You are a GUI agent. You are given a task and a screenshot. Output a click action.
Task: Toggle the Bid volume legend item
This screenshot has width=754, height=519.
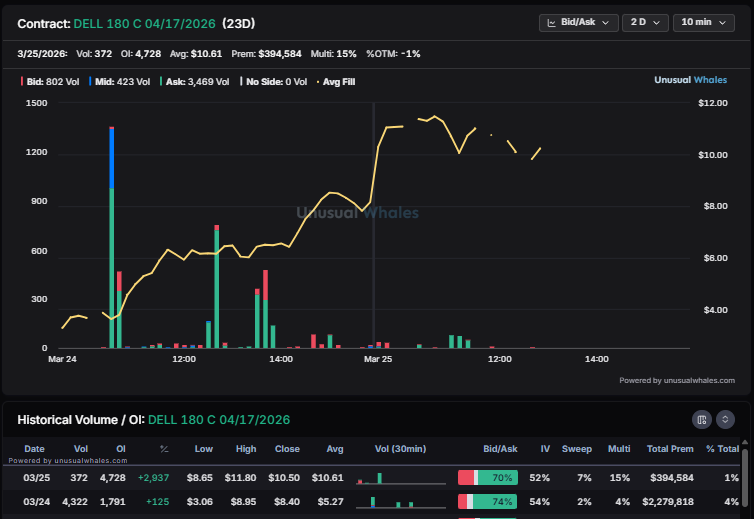point(50,82)
